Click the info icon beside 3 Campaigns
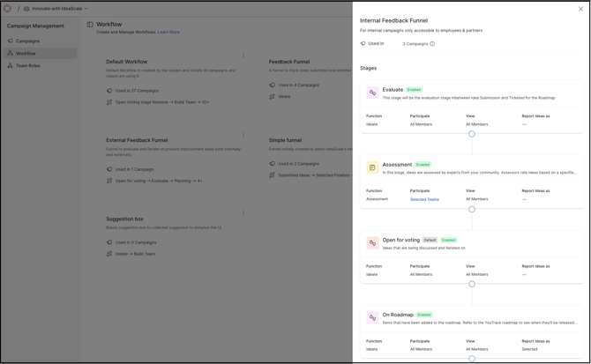 [x=432, y=44]
